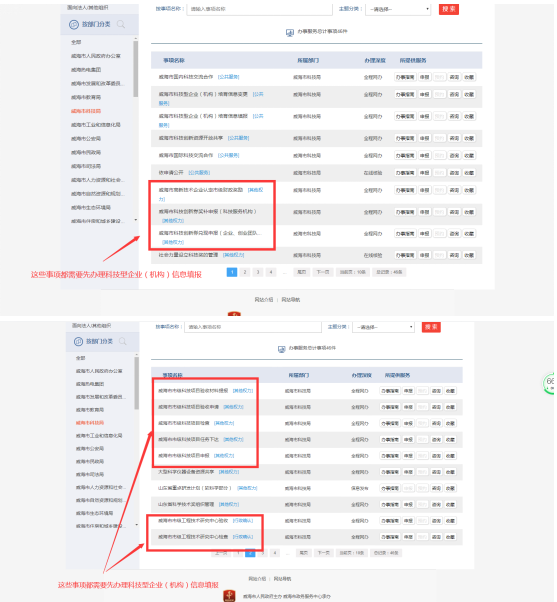Click 申报 in the 威海市国内科技交流合作 row

[424, 77]
